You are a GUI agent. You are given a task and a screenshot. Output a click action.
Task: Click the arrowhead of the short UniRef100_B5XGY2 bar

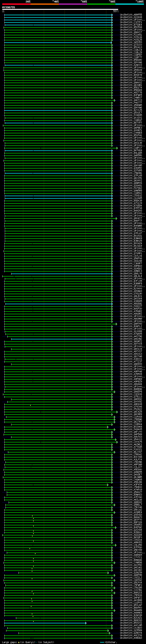[86, 623]
